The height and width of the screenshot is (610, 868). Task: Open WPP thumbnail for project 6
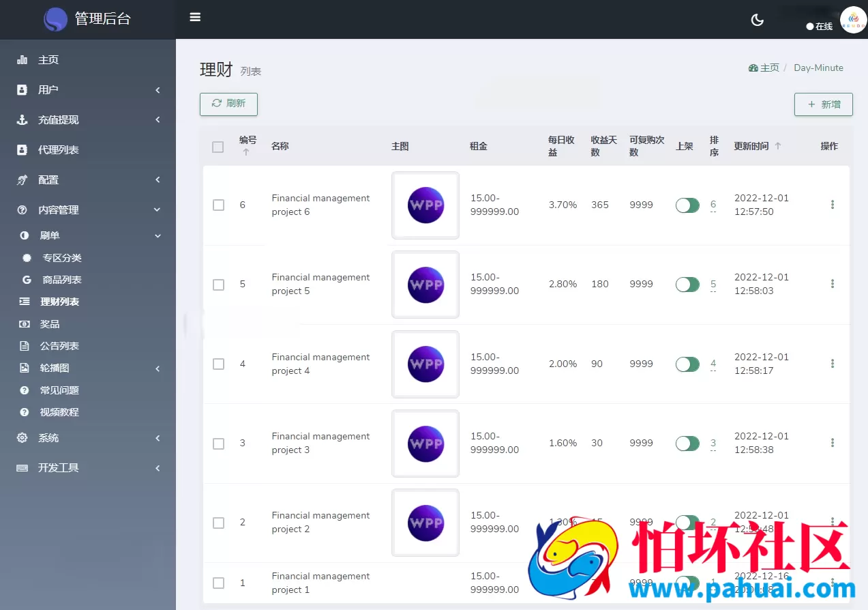coord(425,205)
